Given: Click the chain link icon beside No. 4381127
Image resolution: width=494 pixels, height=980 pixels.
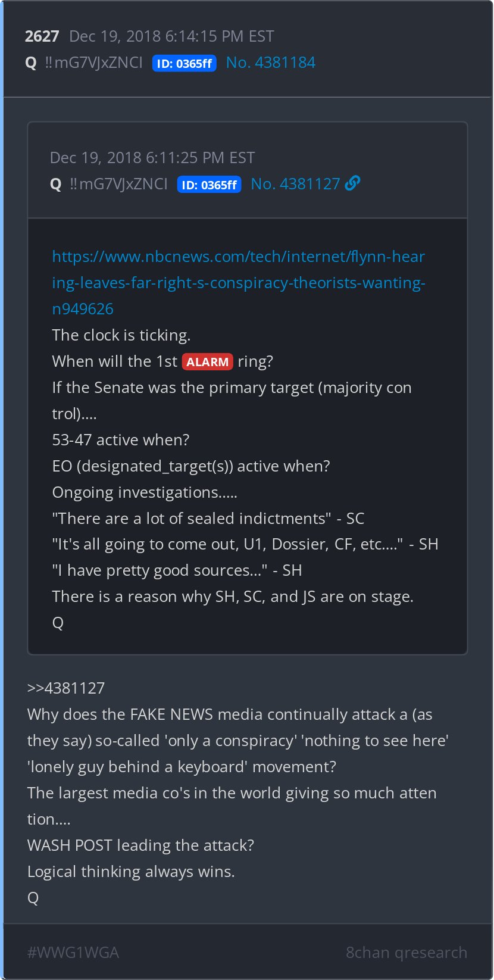Looking at the screenshot, I should coord(352,183).
